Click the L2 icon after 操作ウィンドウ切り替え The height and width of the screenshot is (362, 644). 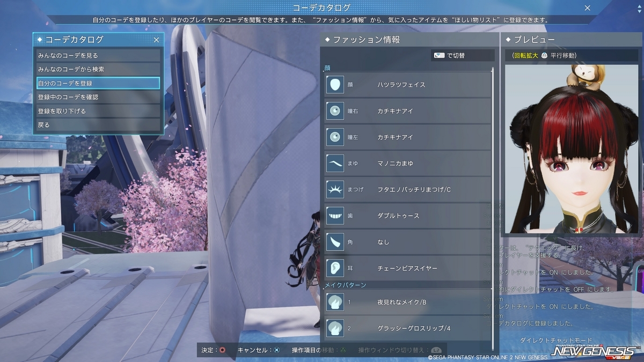(436, 350)
